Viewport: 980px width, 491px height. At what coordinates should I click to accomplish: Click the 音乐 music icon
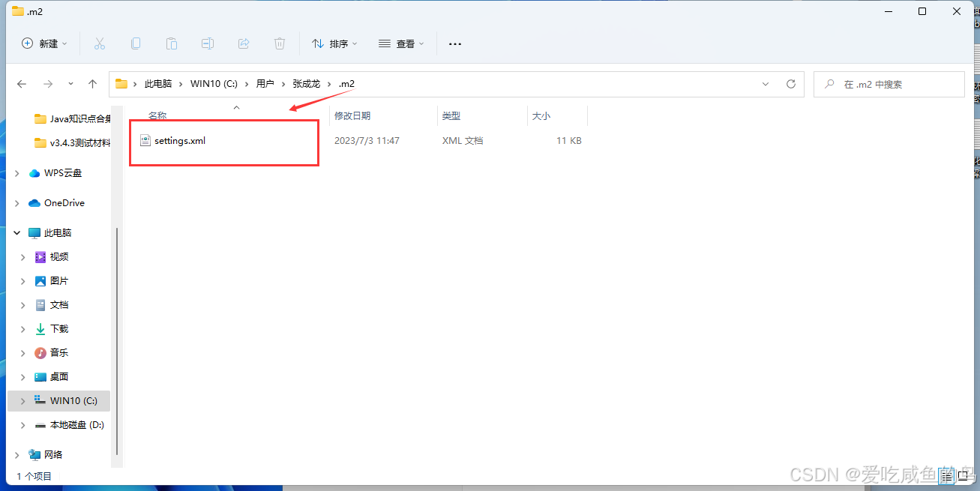pyautogui.click(x=40, y=353)
